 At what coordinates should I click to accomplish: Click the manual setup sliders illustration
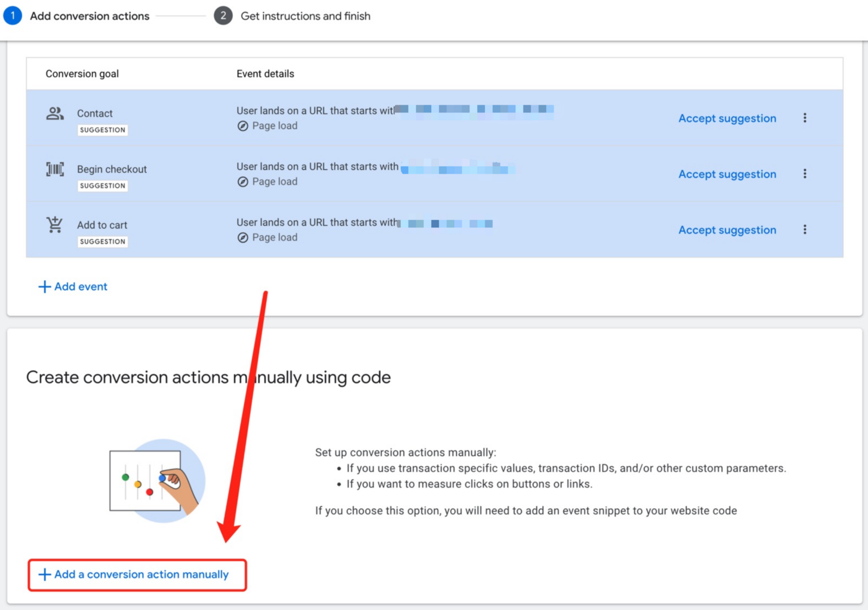156,481
